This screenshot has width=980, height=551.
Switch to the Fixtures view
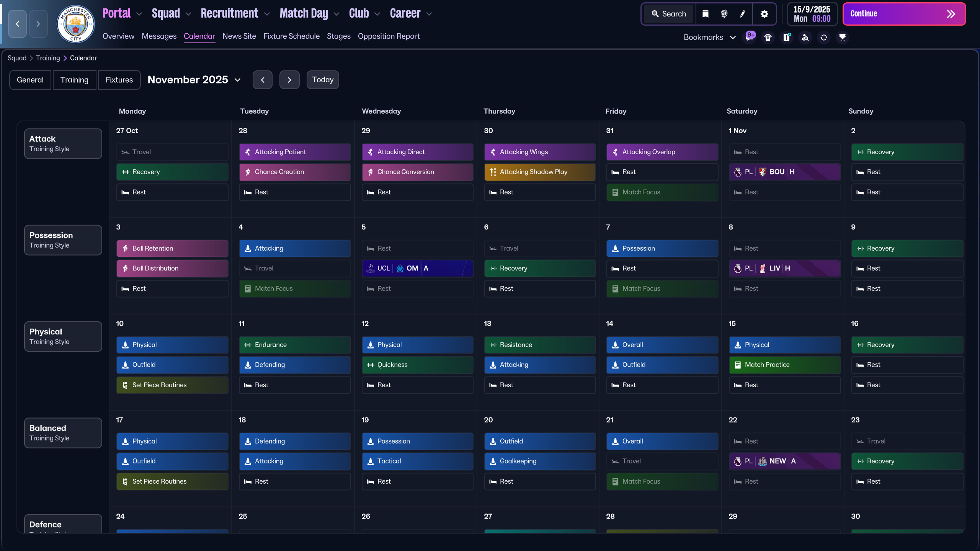click(x=119, y=80)
